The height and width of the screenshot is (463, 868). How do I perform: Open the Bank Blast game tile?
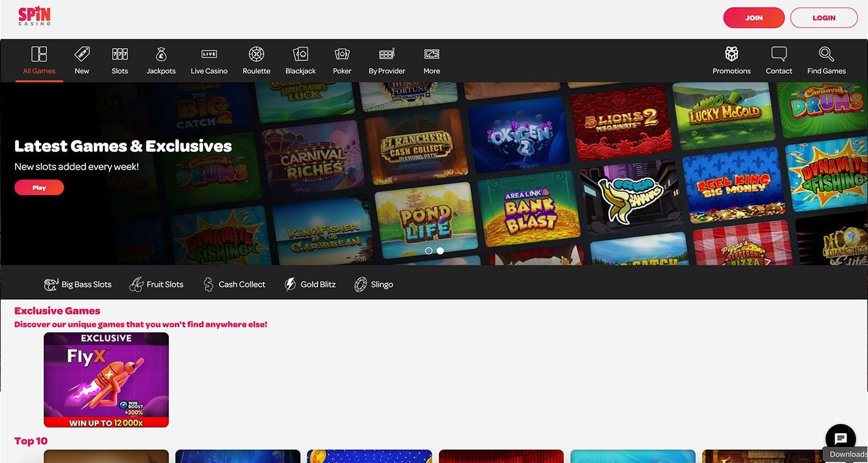click(528, 209)
